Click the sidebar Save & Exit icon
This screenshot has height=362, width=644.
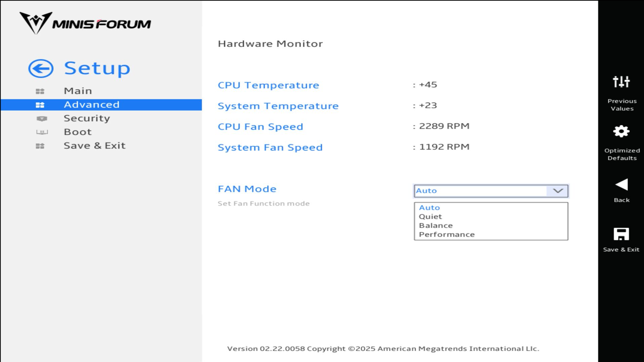40,146
